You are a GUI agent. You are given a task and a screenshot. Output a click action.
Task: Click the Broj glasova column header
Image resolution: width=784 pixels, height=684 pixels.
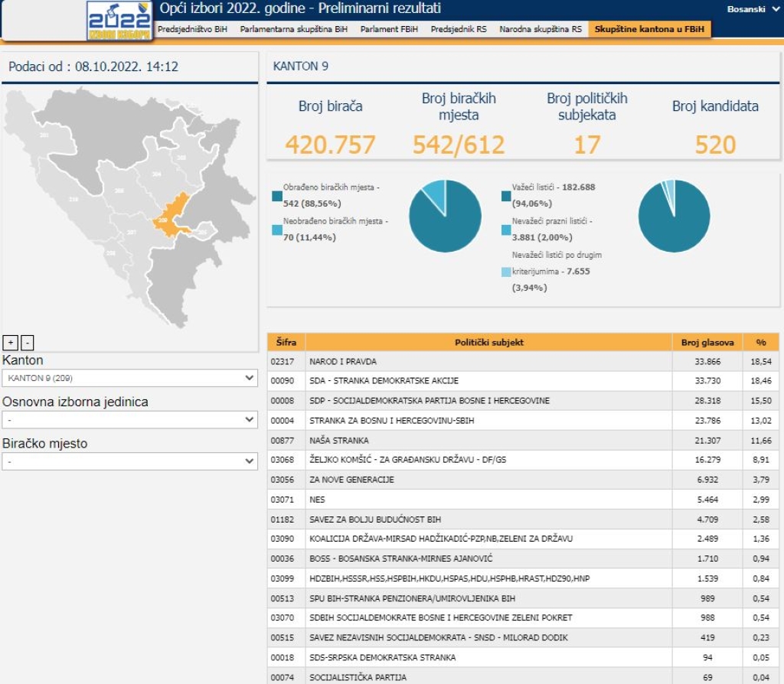[707, 343]
